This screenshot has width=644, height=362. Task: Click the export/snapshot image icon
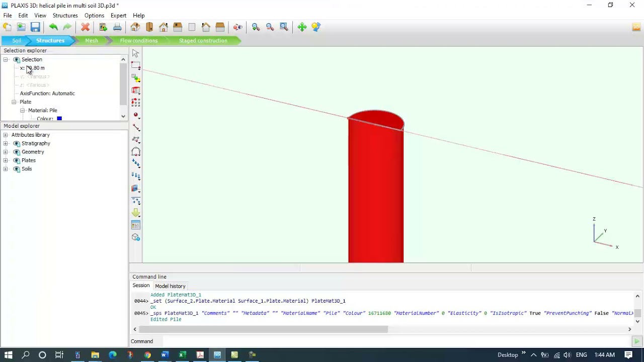point(103,27)
